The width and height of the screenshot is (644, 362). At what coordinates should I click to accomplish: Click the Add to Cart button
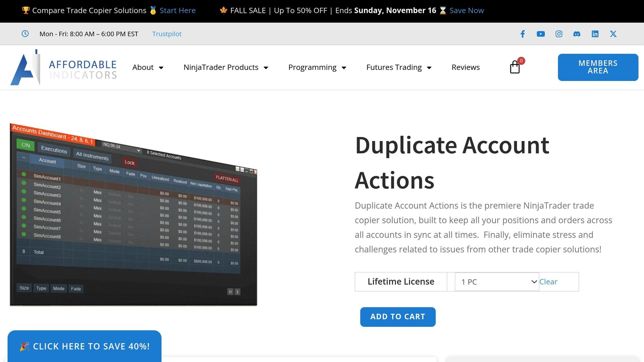click(x=398, y=317)
